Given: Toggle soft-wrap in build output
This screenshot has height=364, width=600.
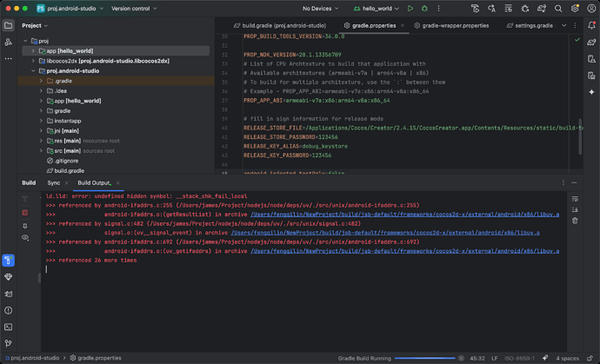Looking at the screenshot, I should pos(575,199).
